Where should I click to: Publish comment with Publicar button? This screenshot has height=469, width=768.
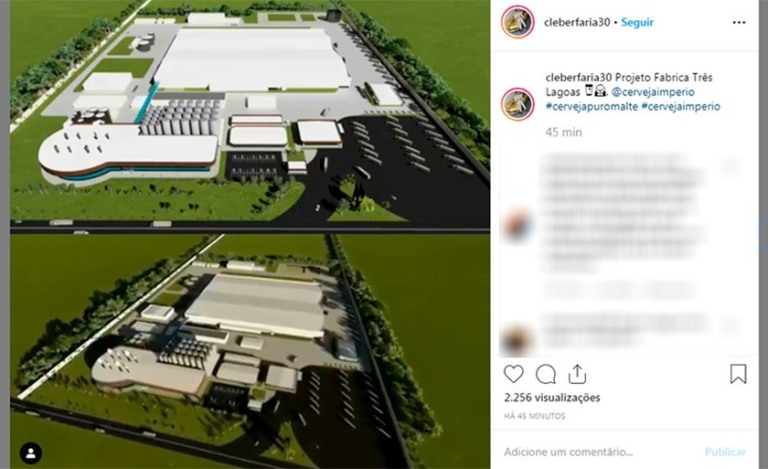pos(725,452)
